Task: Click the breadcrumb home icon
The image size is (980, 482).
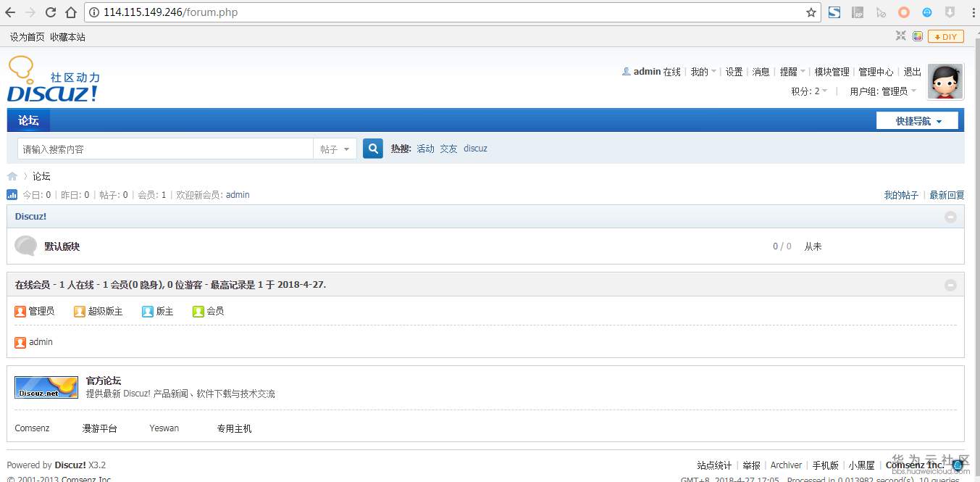Action: 12,176
